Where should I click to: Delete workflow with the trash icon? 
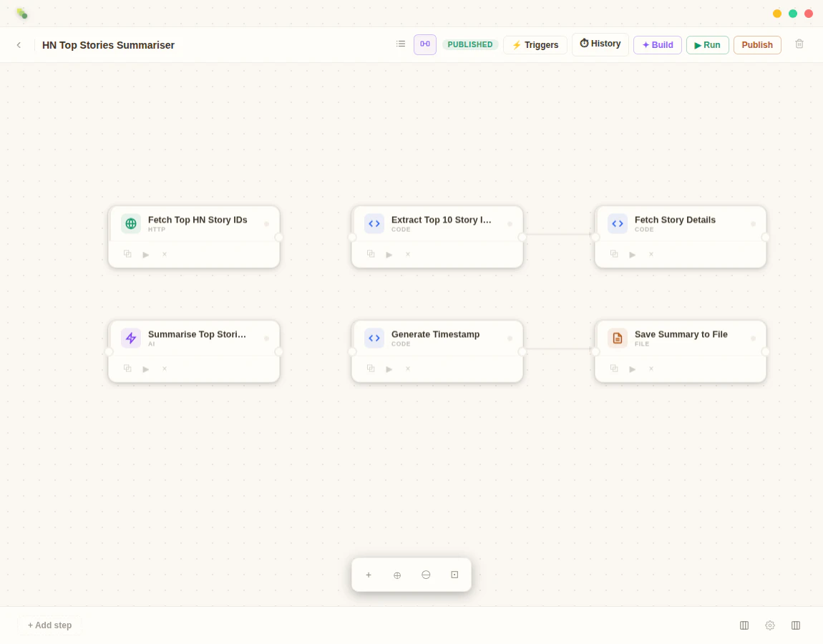(799, 44)
